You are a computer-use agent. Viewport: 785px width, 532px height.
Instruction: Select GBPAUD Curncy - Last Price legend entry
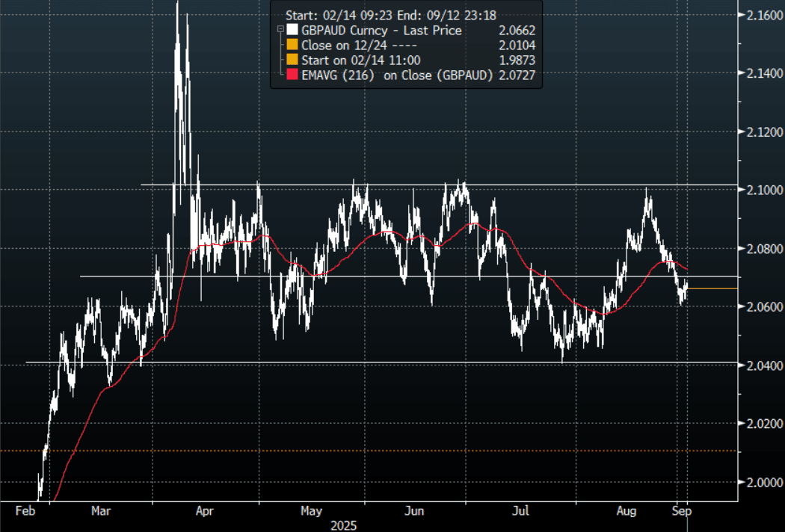[381, 31]
